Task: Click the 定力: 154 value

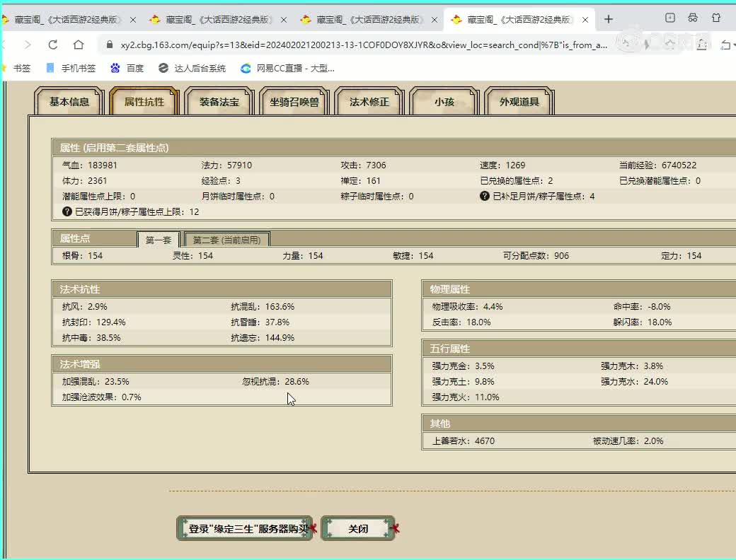Action: coord(681,256)
